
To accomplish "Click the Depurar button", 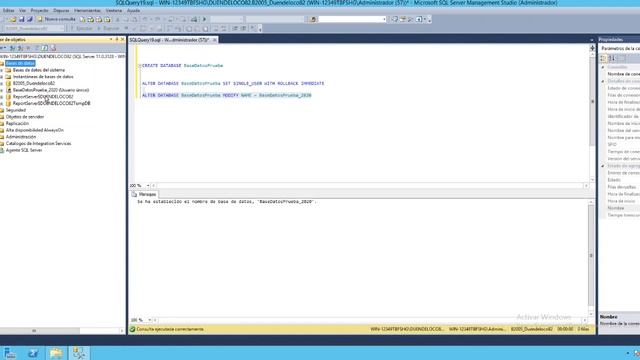I will point(108,29).
